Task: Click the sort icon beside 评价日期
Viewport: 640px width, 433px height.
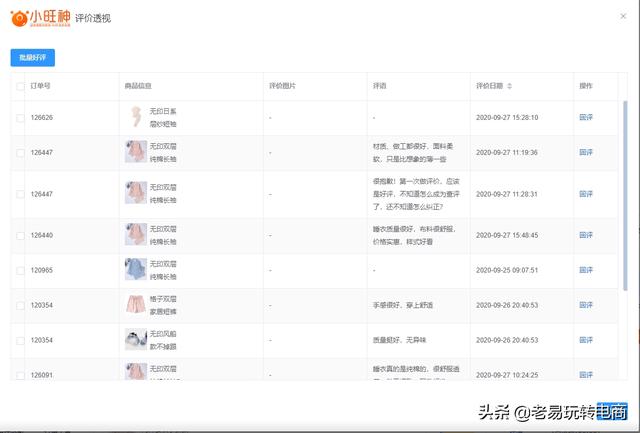Action: click(509, 86)
